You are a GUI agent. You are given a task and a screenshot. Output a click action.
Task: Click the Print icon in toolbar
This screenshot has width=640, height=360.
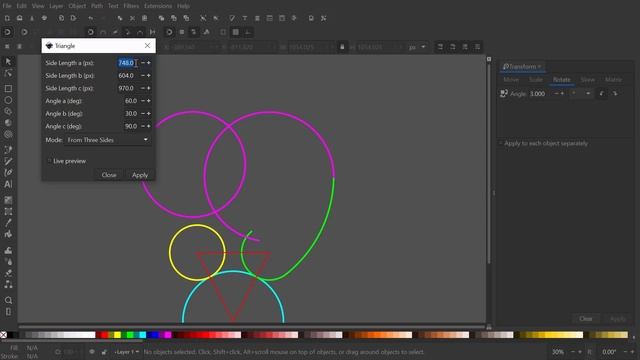(44, 18)
